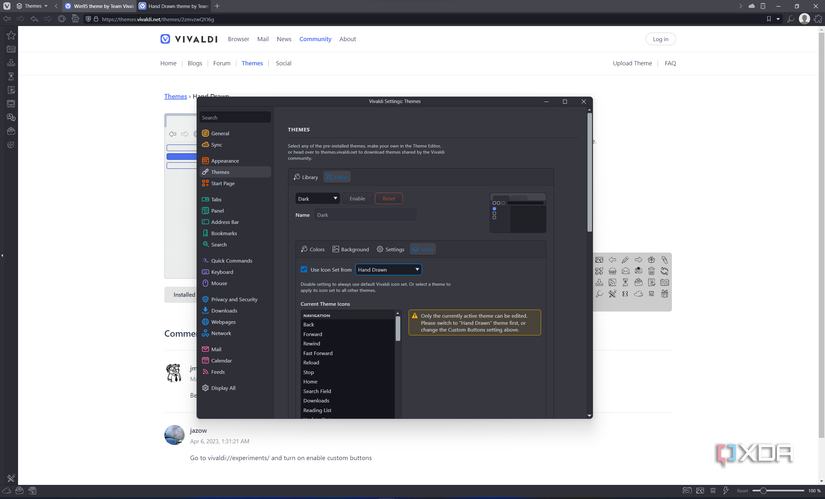Screen dimensions: 825x499
Task: Open the user profile avatar icon
Action: 804,18
